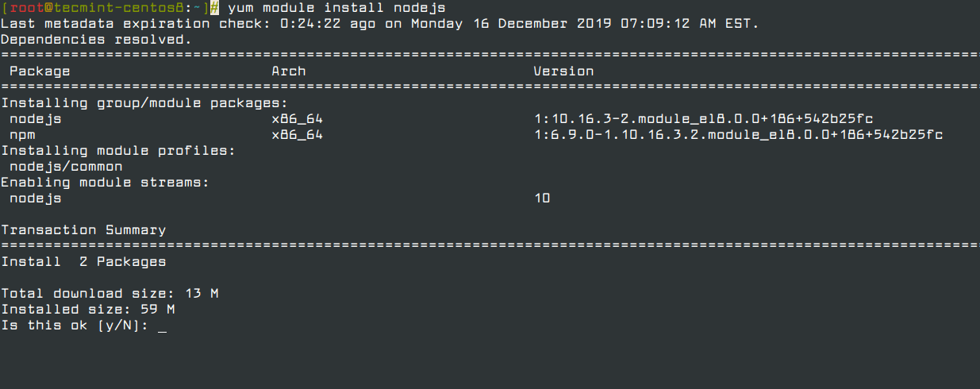Click the Package column header

(40, 71)
